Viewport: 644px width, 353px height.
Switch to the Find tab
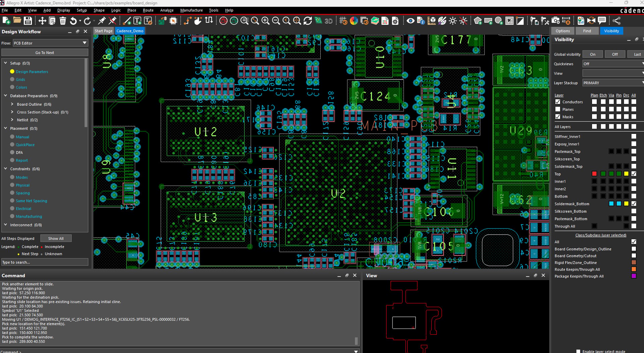(587, 31)
